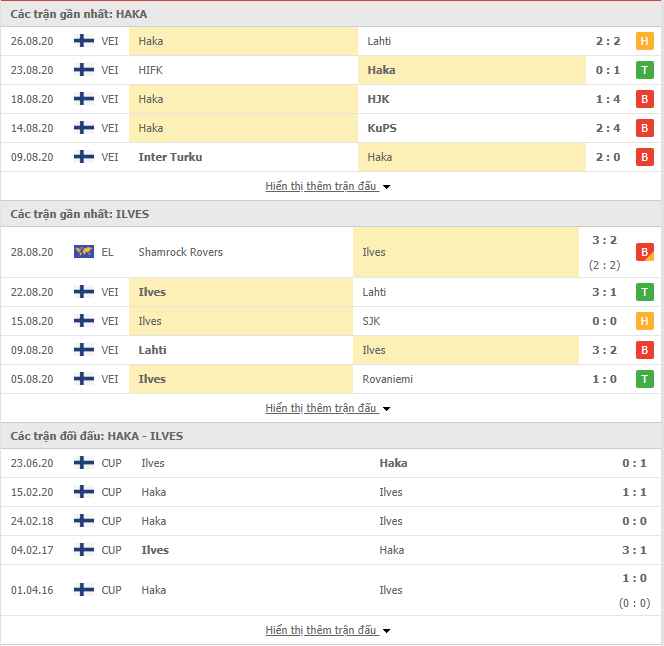Expand more matches under Ilves section
The height and width of the screenshot is (646, 664).
tap(327, 408)
